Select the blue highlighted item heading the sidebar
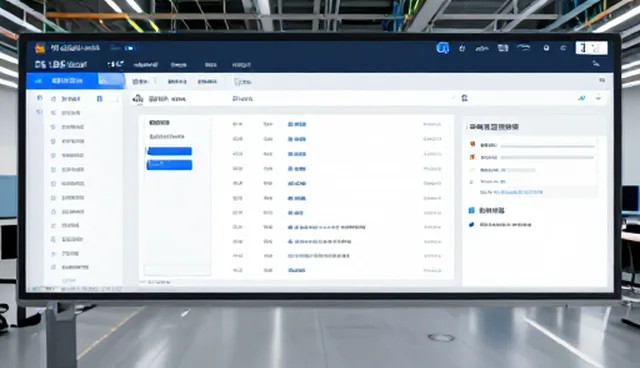Image resolution: width=640 pixels, height=368 pixels. tap(76, 81)
